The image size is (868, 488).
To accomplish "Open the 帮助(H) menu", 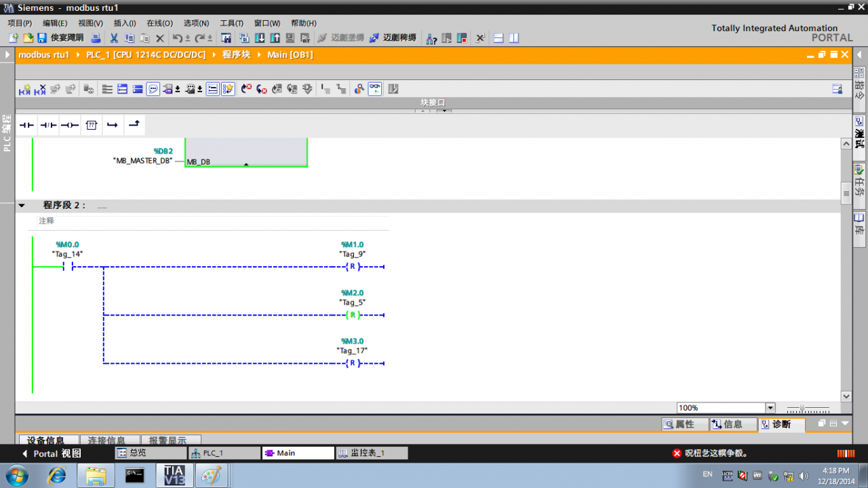I will (304, 23).
